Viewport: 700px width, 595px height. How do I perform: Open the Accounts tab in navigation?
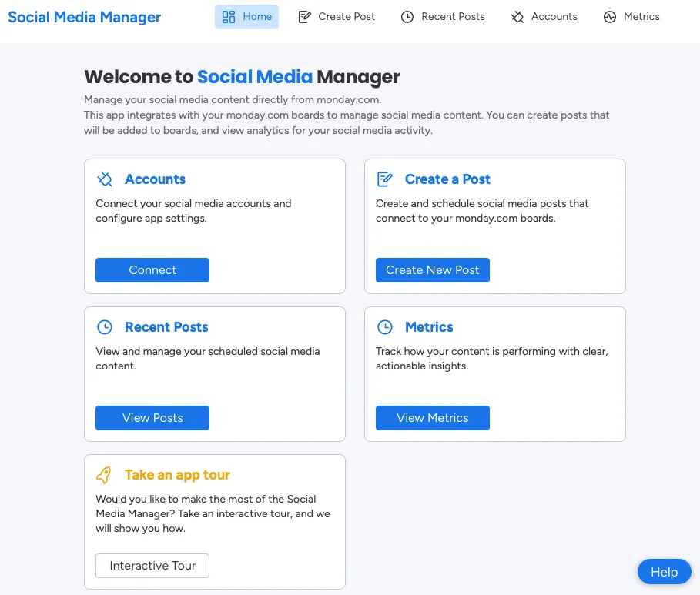[544, 17]
